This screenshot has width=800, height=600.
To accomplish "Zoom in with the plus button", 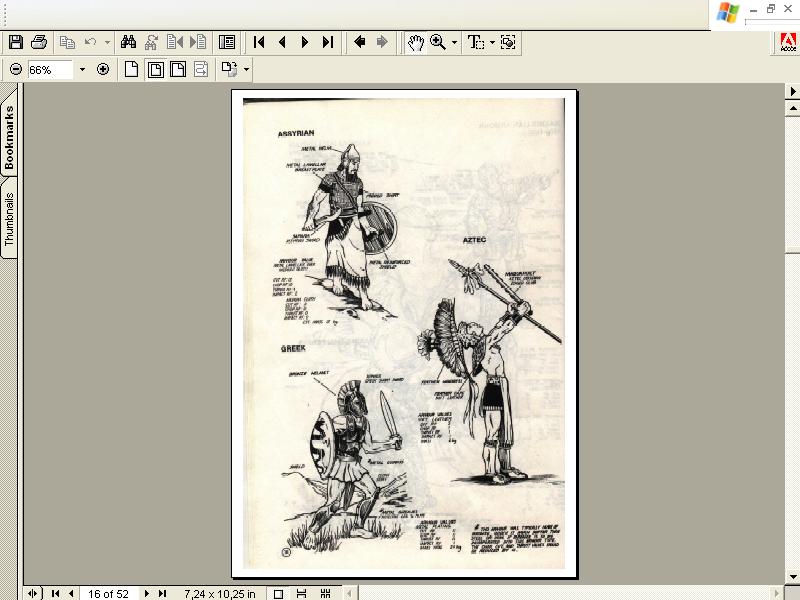I will tap(103, 69).
